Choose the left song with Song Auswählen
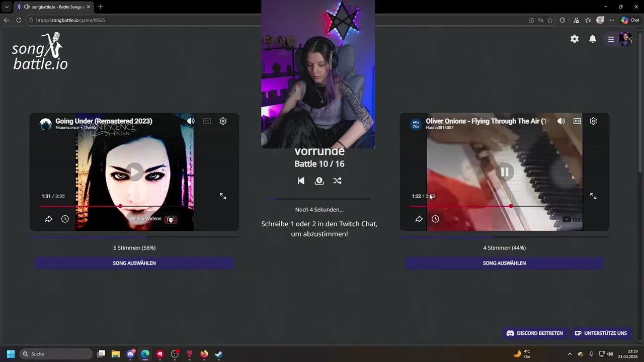 [134, 263]
